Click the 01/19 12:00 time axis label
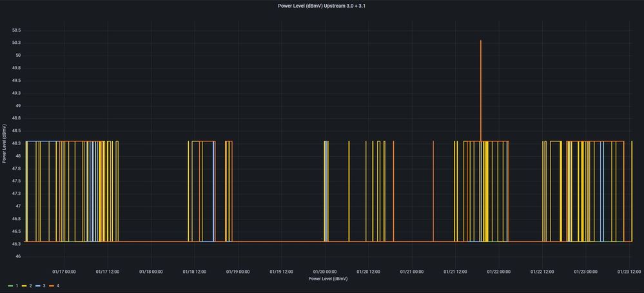644x293 pixels. (x=281, y=272)
